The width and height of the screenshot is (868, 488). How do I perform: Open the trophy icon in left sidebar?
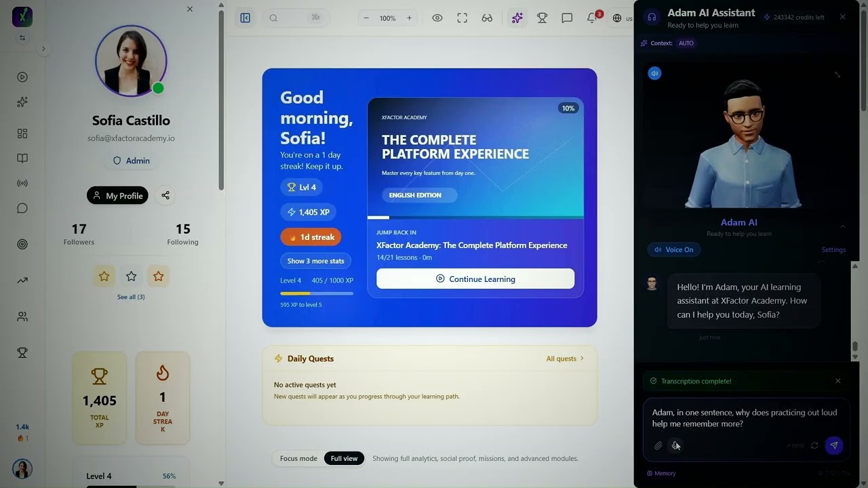pyautogui.click(x=22, y=352)
